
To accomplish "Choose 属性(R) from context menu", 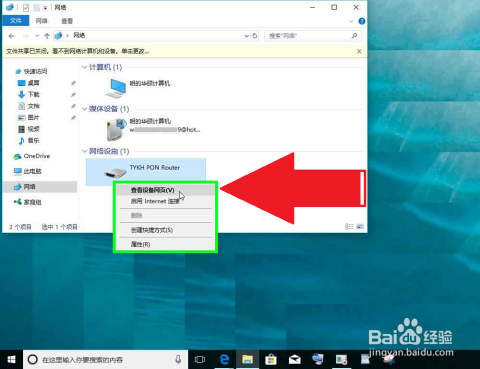I will pyautogui.click(x=165, y=244).
